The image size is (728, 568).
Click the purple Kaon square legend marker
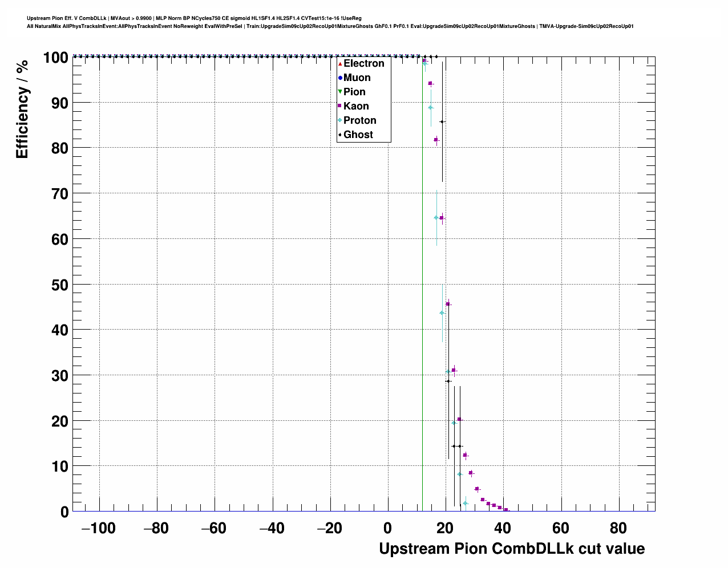340,106
